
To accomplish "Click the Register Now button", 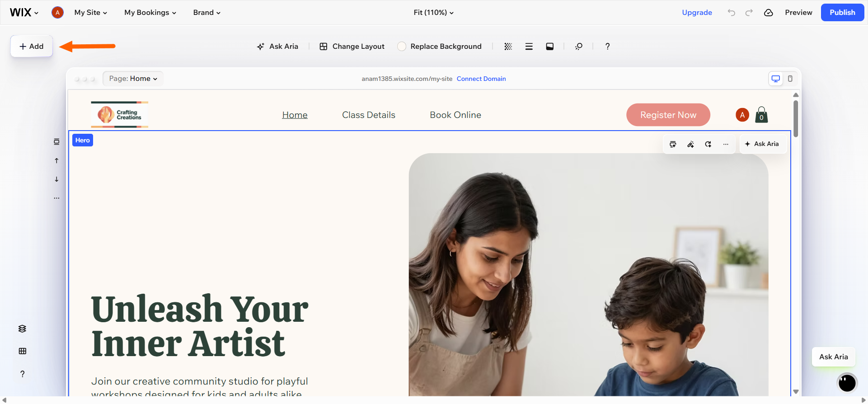I will pos(668,115).
